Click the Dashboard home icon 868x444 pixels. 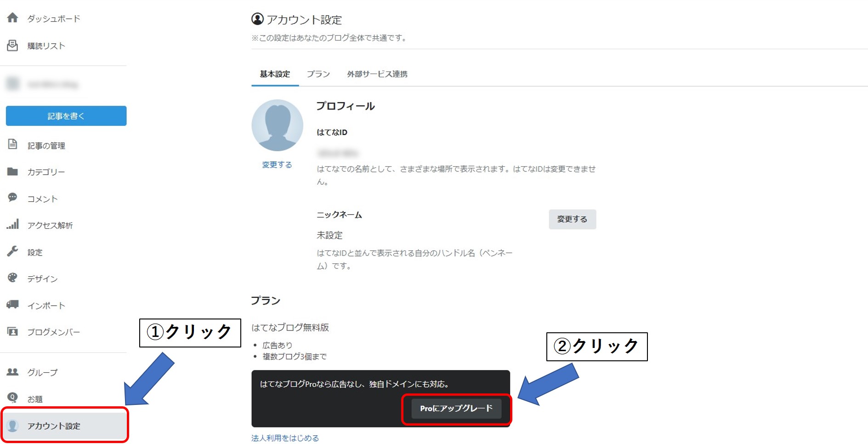(12, 18)
